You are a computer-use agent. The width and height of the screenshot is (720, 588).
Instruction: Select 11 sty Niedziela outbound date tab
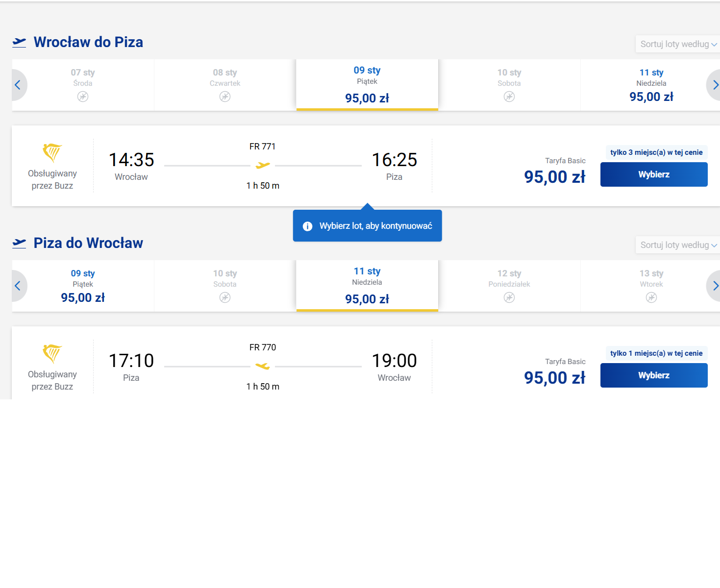click(651, 85)
